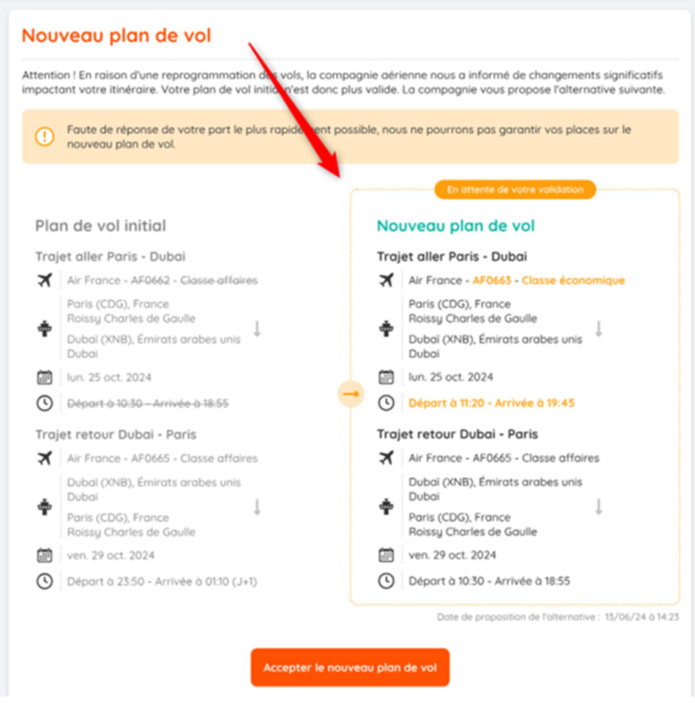The width and height of the screenshot is (695, 703).
Task: Accept the new flight plan button
Action: (350, 667)
